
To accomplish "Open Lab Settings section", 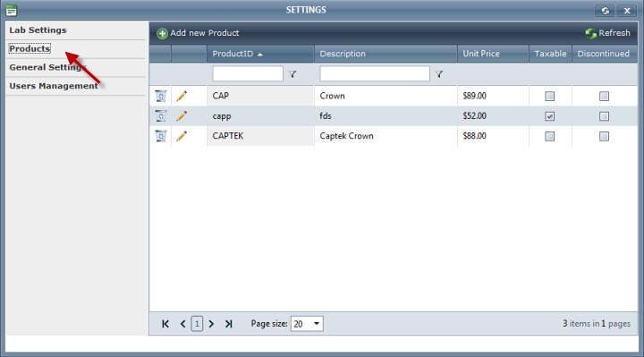I will pyautogui.click(x=38, y=30).
